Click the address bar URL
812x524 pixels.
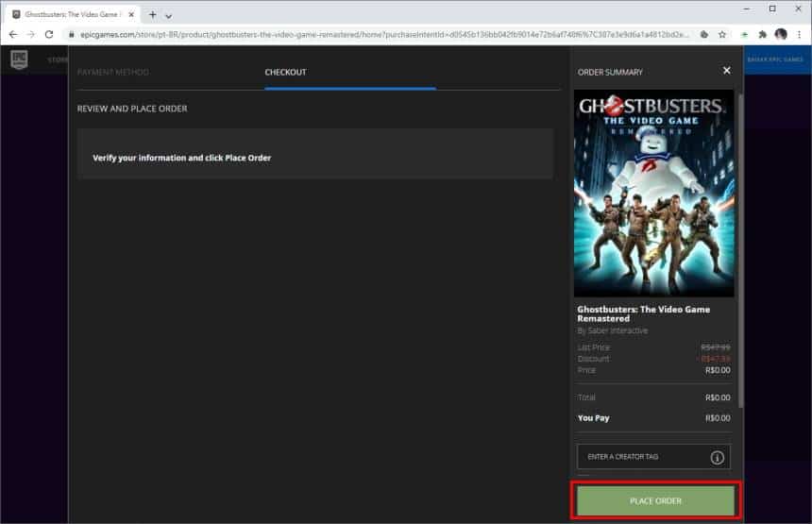[x=383, y=35]
